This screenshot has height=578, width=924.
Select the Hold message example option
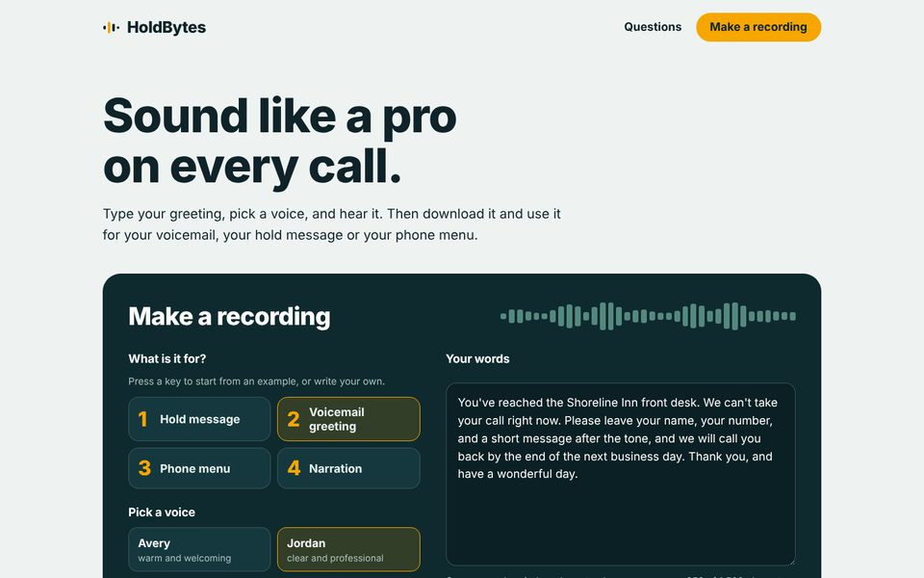tap(199, 419)
